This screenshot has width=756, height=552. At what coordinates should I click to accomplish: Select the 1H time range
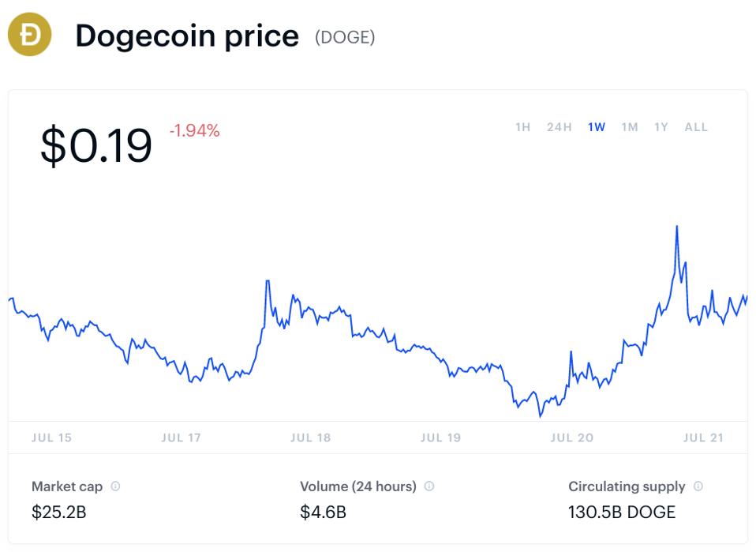(x=522, y=127)
